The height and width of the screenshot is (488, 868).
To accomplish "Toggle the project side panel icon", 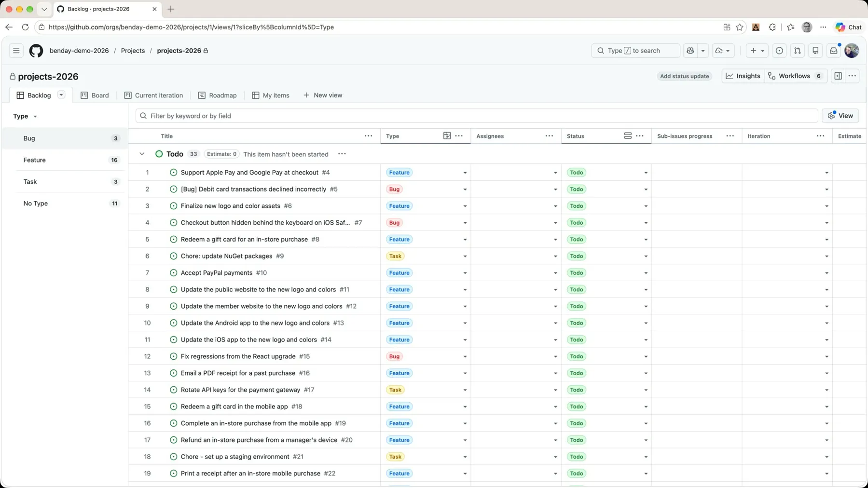I will (x=838, y=76).
